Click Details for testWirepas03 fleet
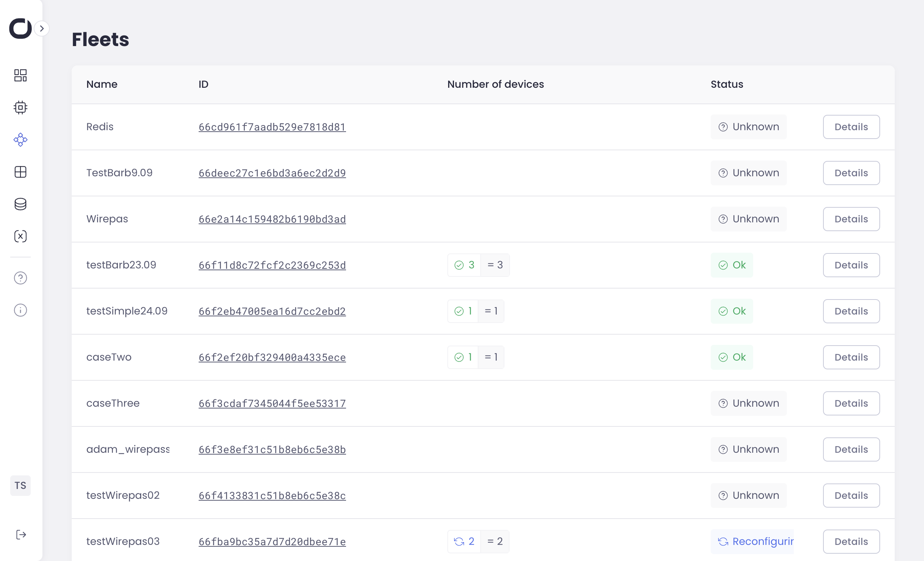 click(851, 542)
